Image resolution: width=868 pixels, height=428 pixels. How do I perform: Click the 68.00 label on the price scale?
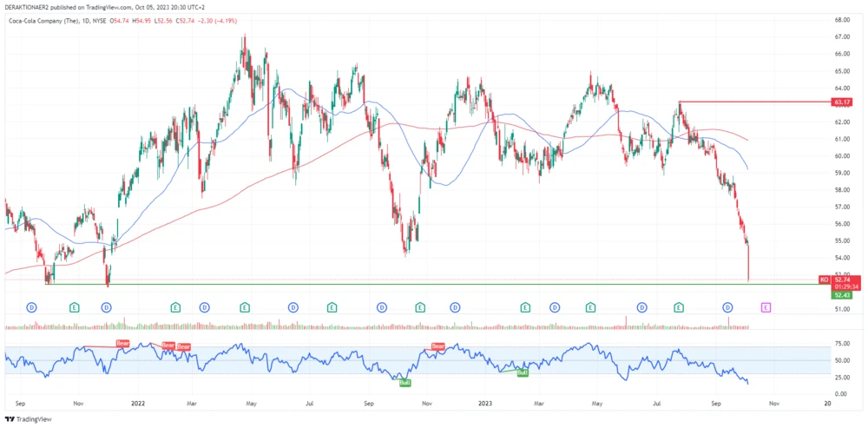point(839,19)
